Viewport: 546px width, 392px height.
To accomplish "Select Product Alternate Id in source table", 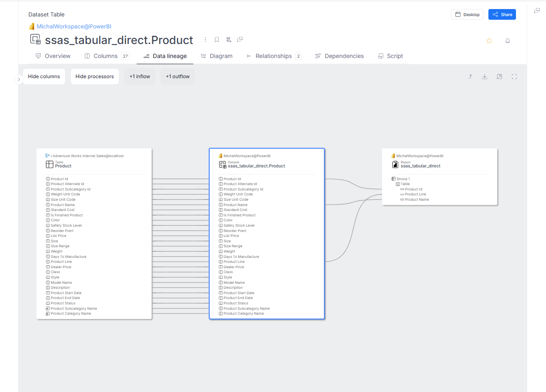I will click(x=67, y=184).
